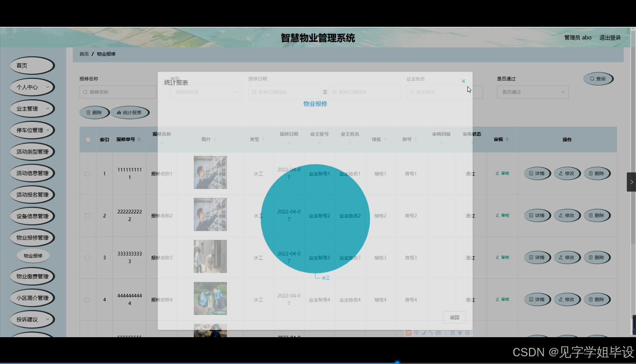Check the checkbox for row 3
The height and width of the screenshot is (364, 636).
[87, 258]
